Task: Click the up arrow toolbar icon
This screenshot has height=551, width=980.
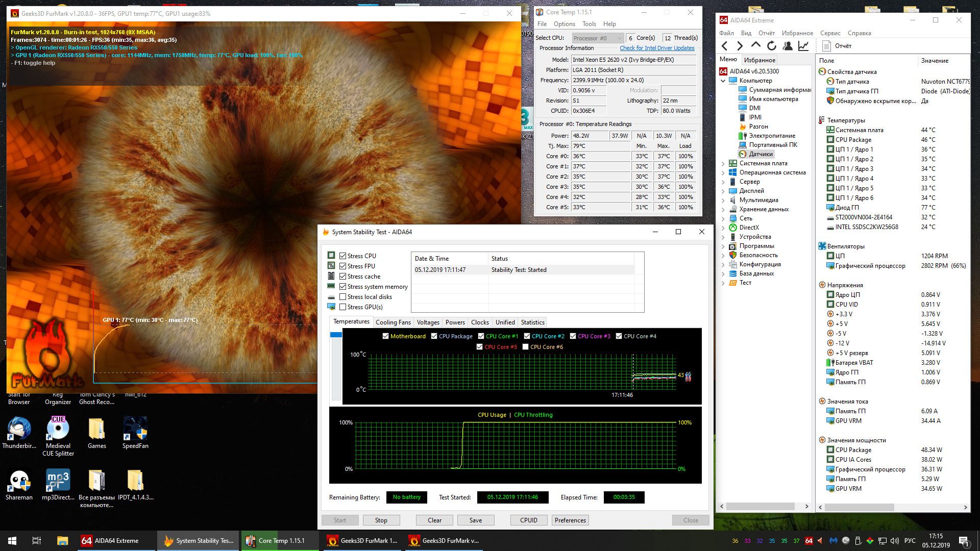Action: [x=755, y=46]
